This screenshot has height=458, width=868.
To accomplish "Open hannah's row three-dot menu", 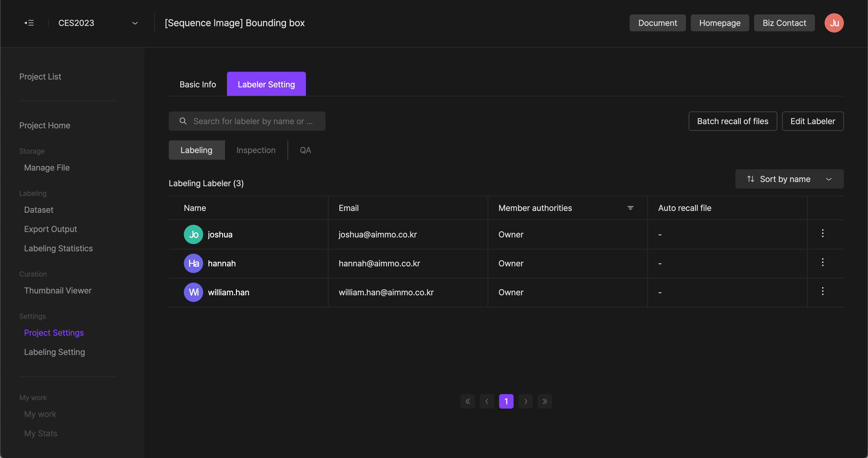I will point(822,262).
